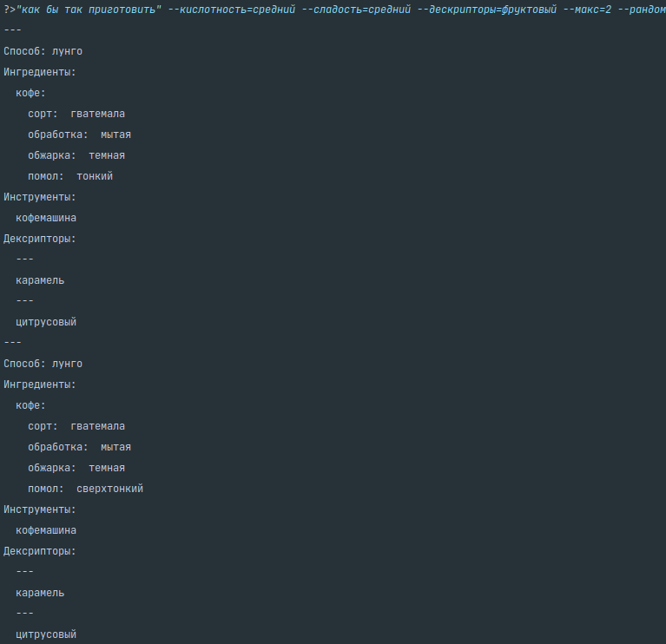Click "обработка: мытая" in the first recipe
The height and width of the screenshot is (644, 666).
[79, 135]
